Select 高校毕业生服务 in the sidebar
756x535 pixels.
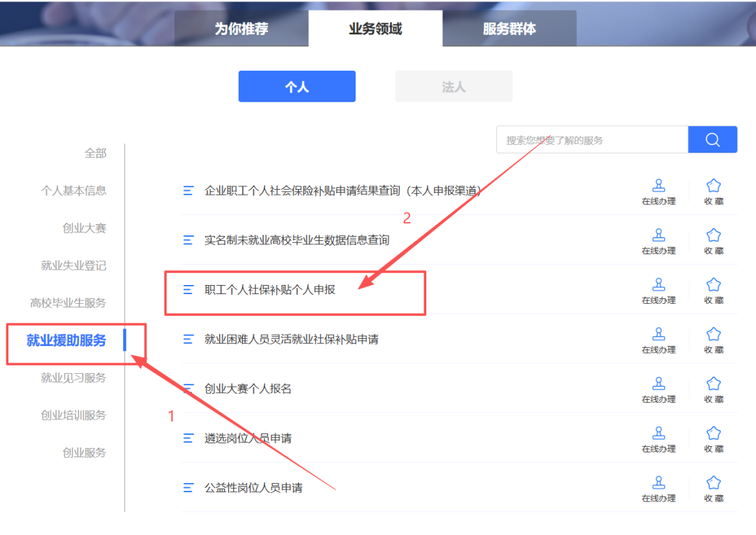68,303
